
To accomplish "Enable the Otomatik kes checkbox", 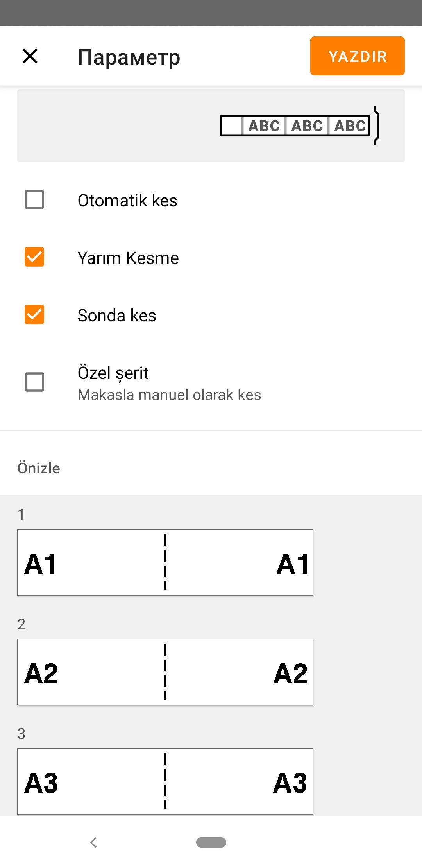I will 34,199.
